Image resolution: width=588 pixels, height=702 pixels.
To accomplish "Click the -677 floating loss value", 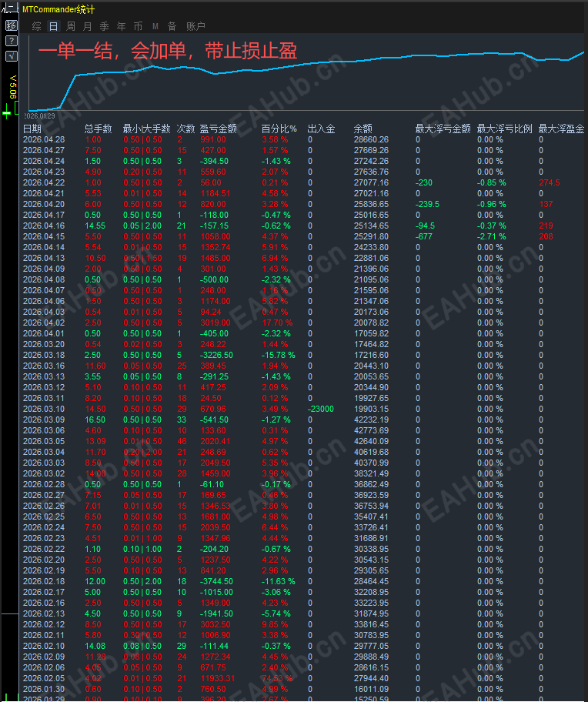I will tap(424, 236).
